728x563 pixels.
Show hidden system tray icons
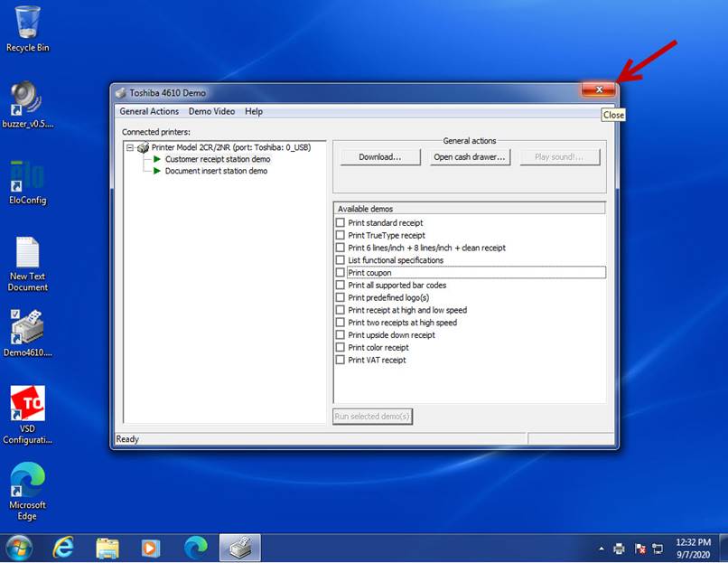point(602,549)
